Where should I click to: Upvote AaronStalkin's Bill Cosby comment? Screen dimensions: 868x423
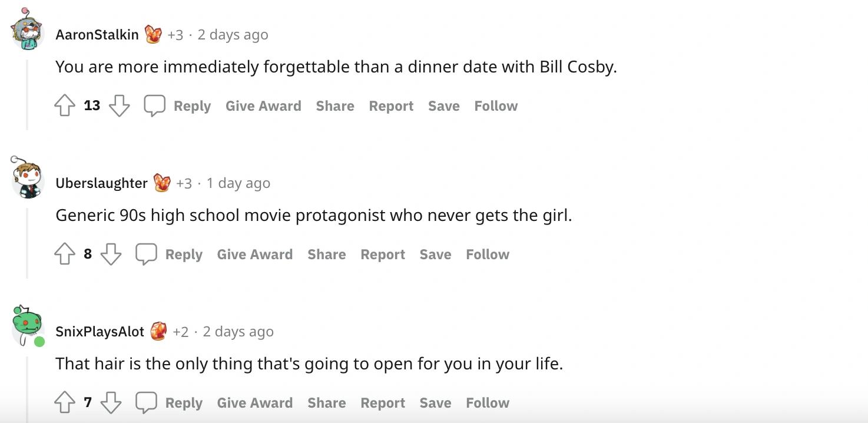coord(65,106)
